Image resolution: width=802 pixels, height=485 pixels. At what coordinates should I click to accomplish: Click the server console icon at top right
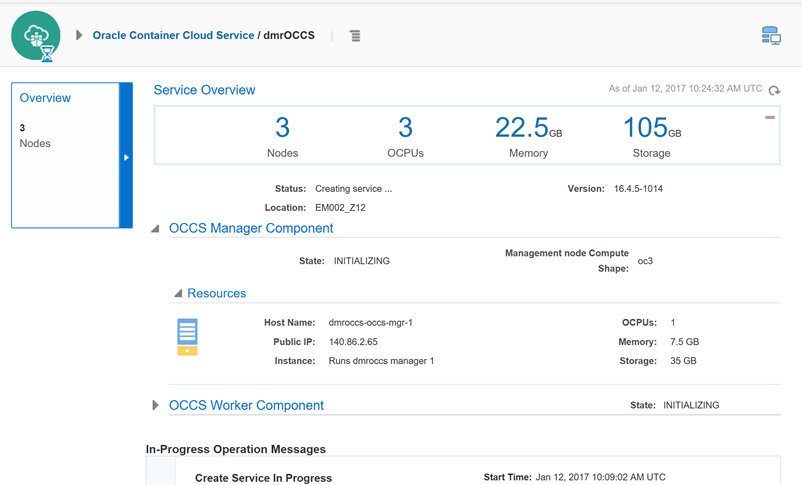[771, 36]
